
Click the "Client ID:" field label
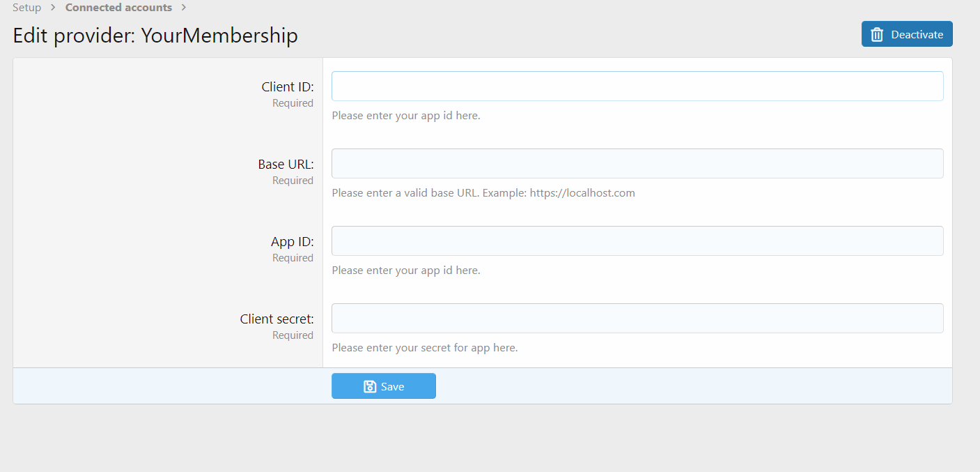tap(288, 87)
